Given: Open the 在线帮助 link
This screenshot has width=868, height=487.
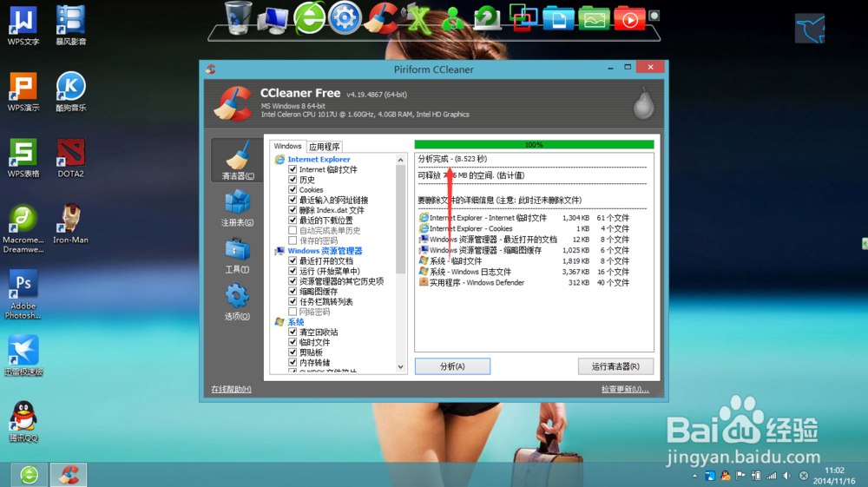Looking at the screenshot, I should tap(232, 389).
